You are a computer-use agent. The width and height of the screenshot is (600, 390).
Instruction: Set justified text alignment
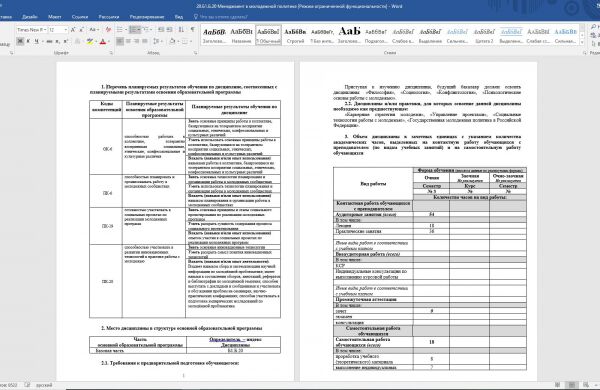pos(145,41)
